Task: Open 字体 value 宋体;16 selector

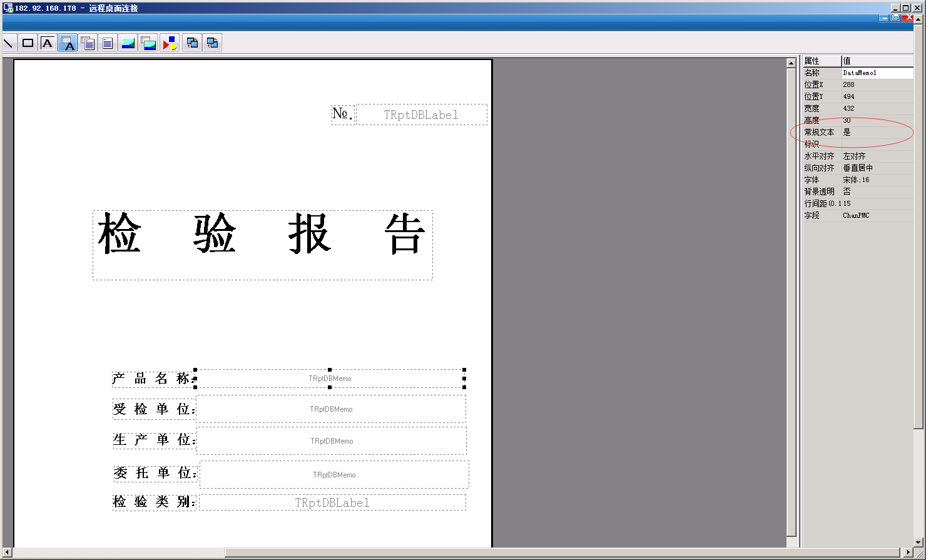Action: coord(876,180)
